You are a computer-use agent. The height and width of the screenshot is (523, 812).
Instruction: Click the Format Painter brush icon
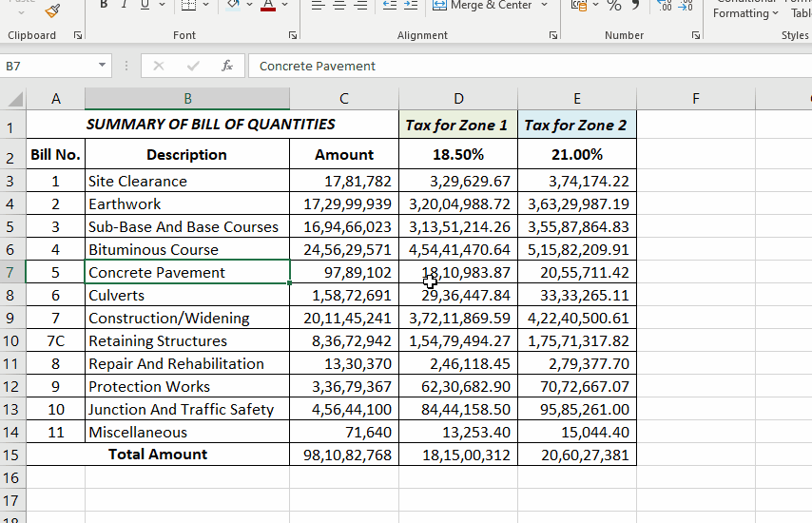(x=52, y=10)
